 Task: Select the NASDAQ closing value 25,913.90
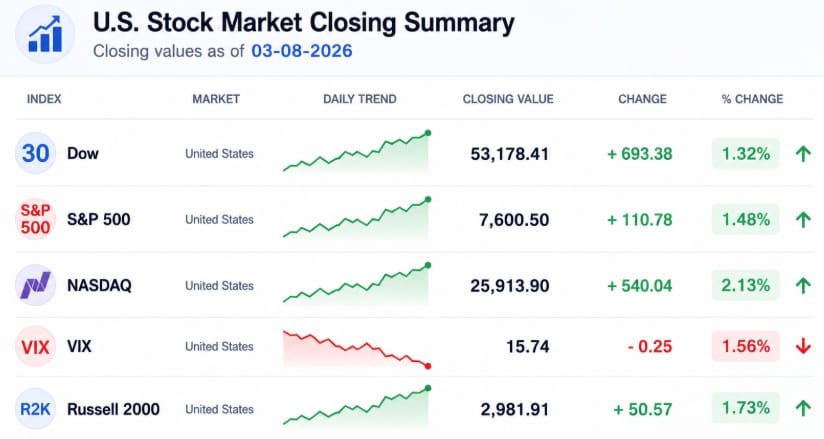[x=510, y=285]
